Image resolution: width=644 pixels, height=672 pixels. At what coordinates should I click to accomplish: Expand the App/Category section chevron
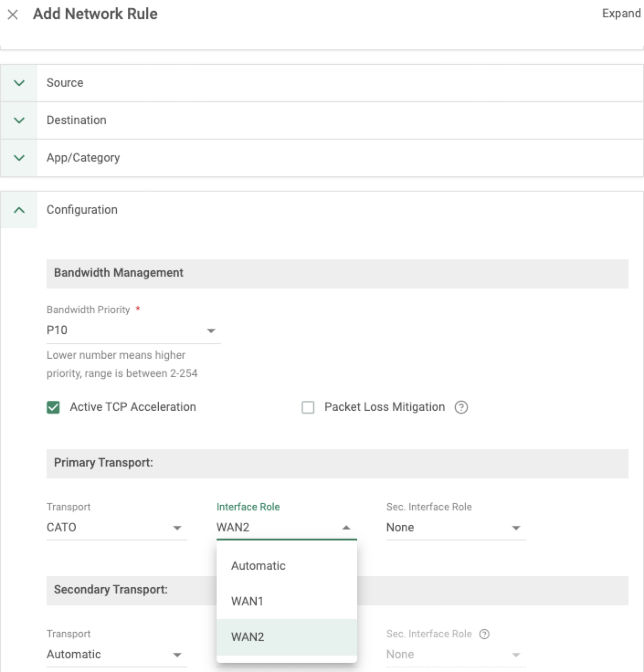(x=19, y=158)
